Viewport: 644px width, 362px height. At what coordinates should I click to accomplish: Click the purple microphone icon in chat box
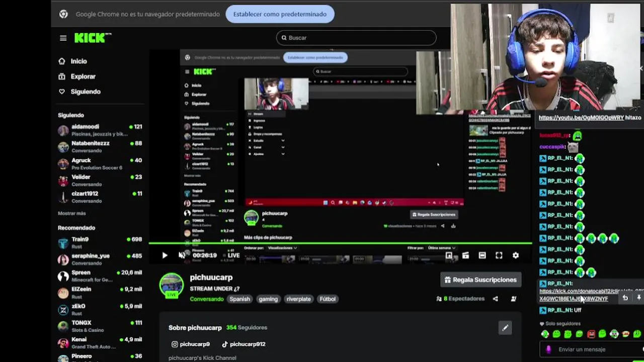point(548,349)
